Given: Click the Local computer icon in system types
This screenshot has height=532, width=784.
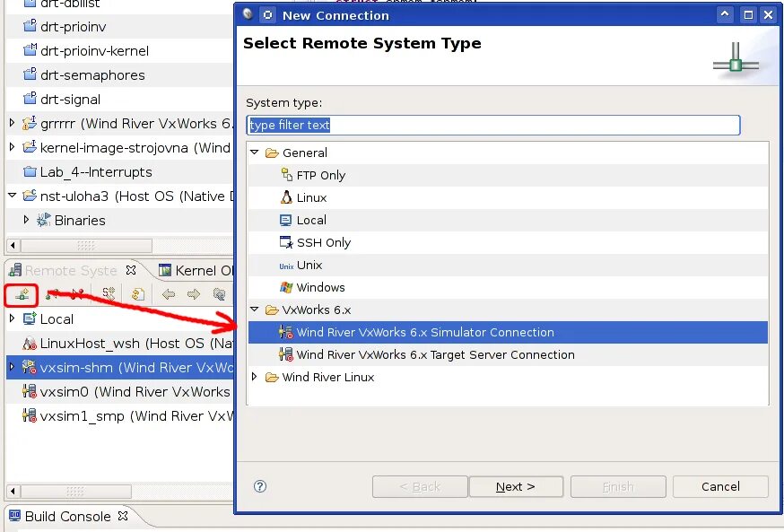Looking at the screenshot, I should [x=285, y=220].
